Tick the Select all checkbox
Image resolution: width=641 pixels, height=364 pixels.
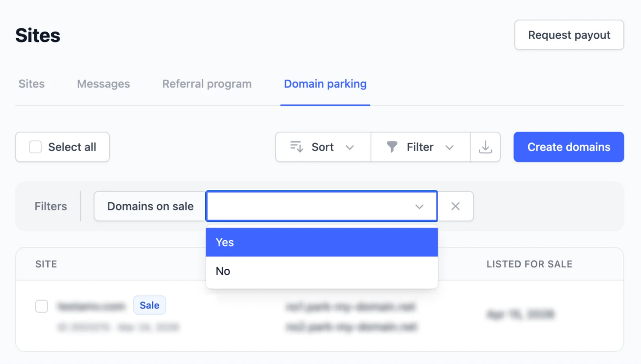(x=35, y=147)
